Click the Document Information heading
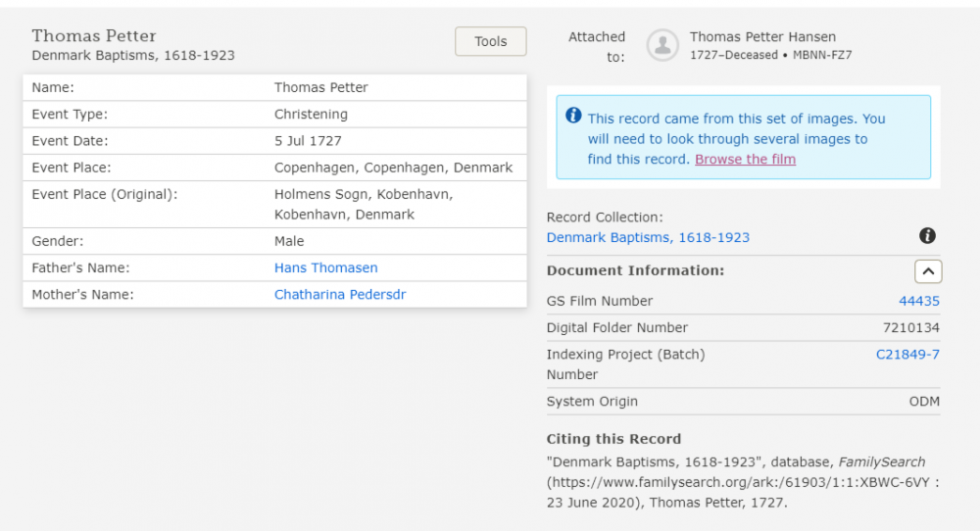 (635, 270)
